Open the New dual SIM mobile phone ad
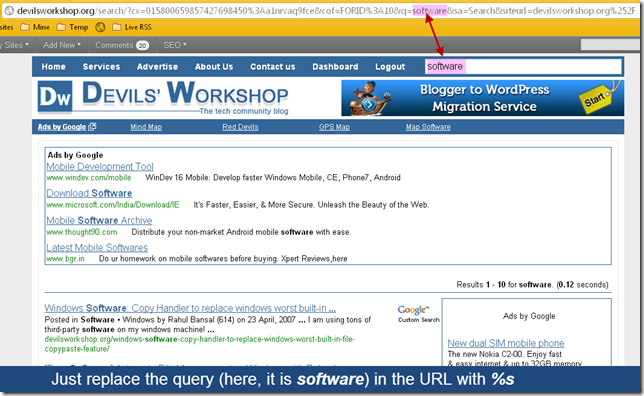Viewport: 644px width, 396px height. pyautogui.click(x=506, y=343)
